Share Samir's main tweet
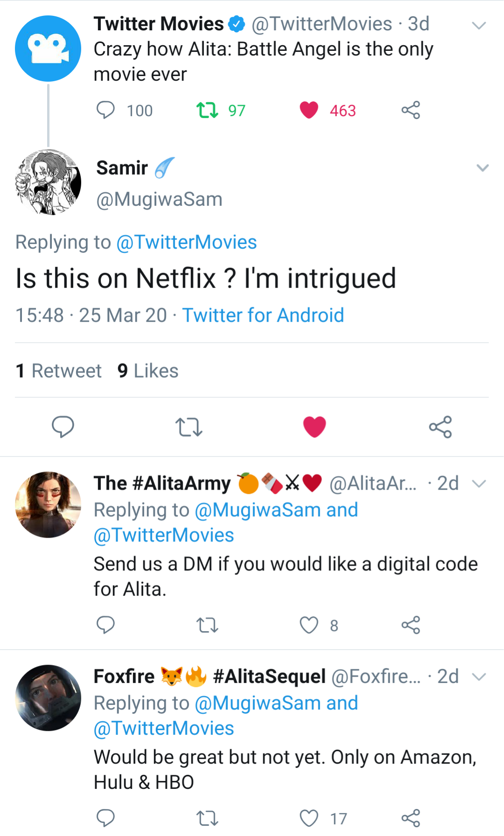 click(440, 427)
